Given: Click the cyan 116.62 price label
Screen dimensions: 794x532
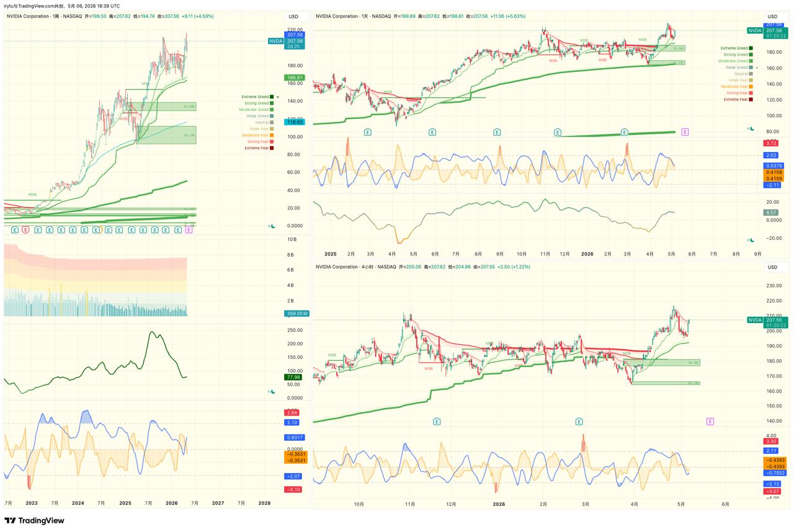Looking at the screenshot, I should pyautogui.click(x=294, y=122).
